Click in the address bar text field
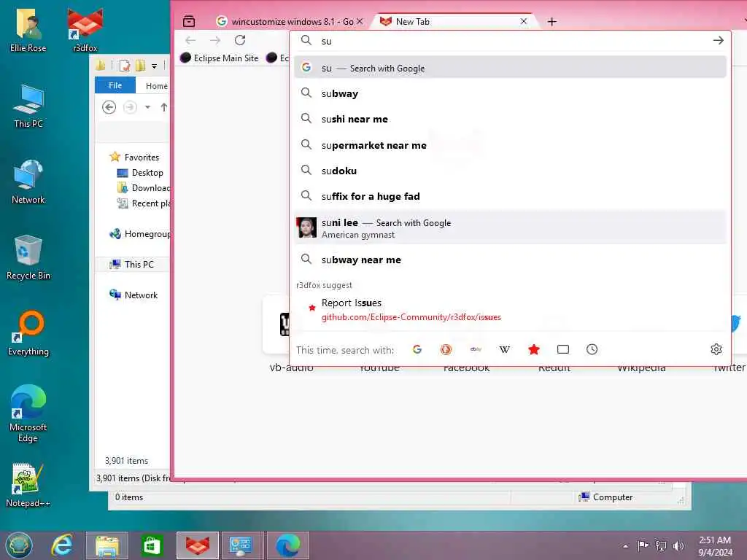Image resolution: width=747 pixels, height=560 pixels. (514, 41)
